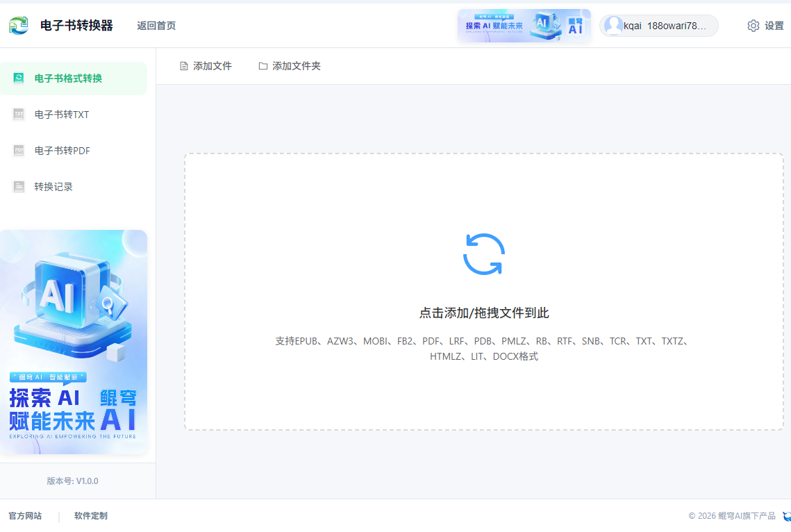791x532 pixels.
Task: Click the file drag-and-drop area
Action: tap(485, 292)
